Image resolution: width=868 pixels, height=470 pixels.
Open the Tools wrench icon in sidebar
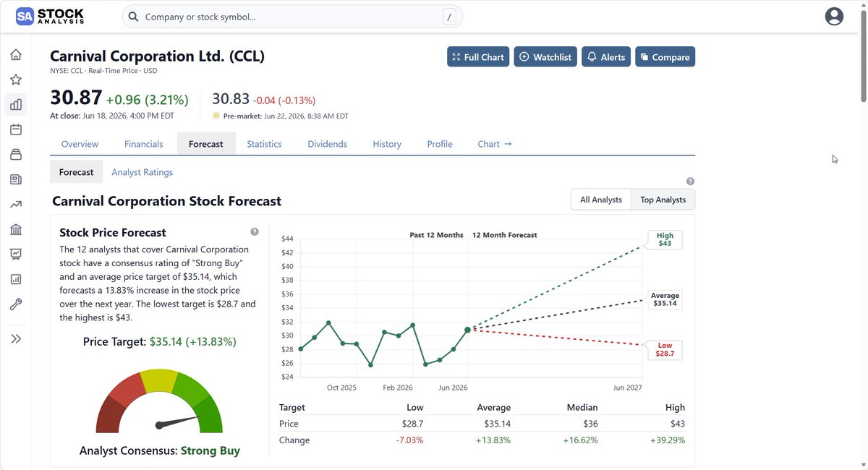[16, 304]
